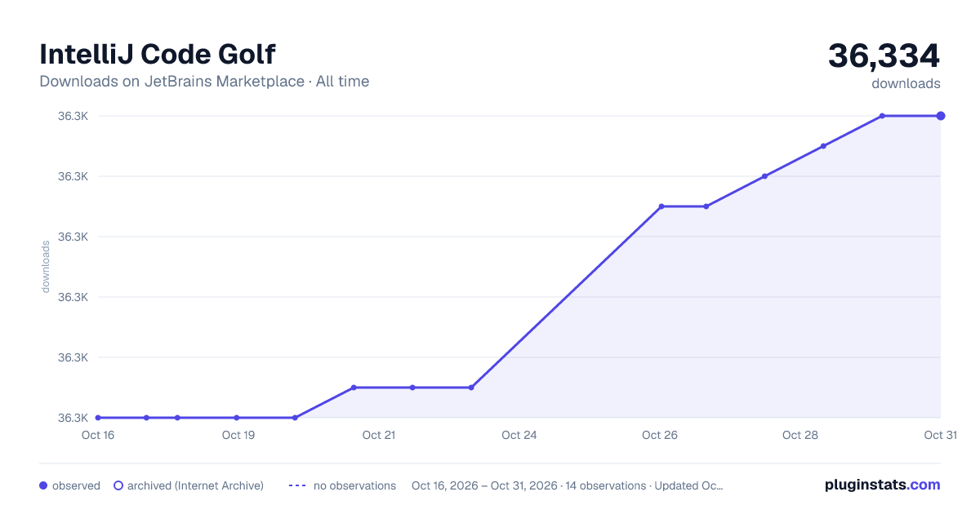980x514 pixels.
Task: Select the last data point at Oct 31
Action: click(941, 116)
